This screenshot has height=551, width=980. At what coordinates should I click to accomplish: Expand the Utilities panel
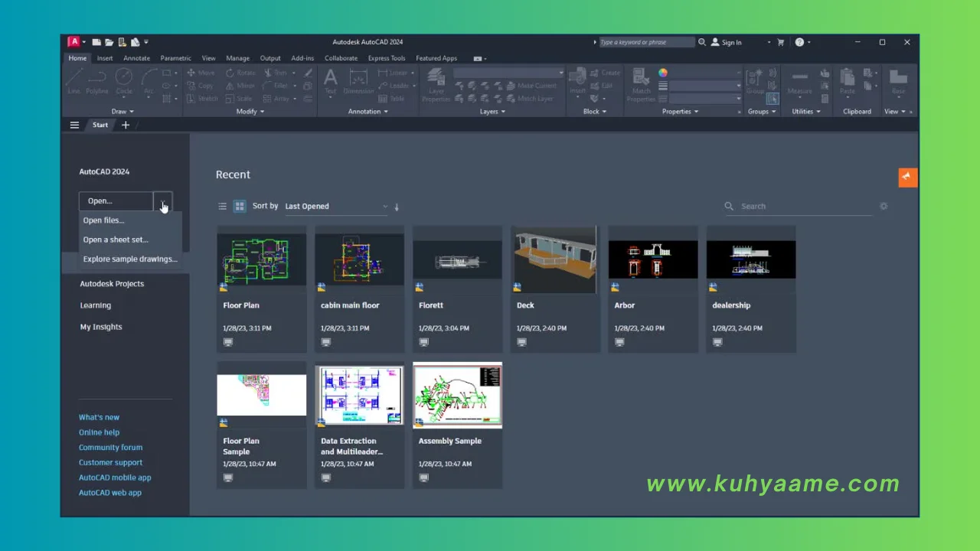point(806,111)
